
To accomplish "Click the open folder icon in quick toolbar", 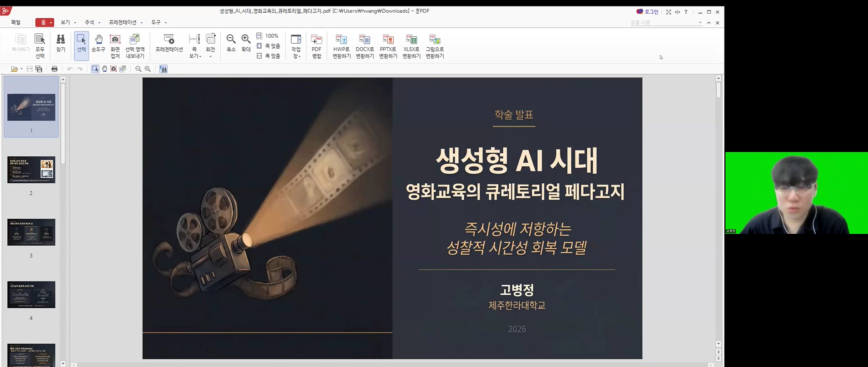I will tap(15, 69).
